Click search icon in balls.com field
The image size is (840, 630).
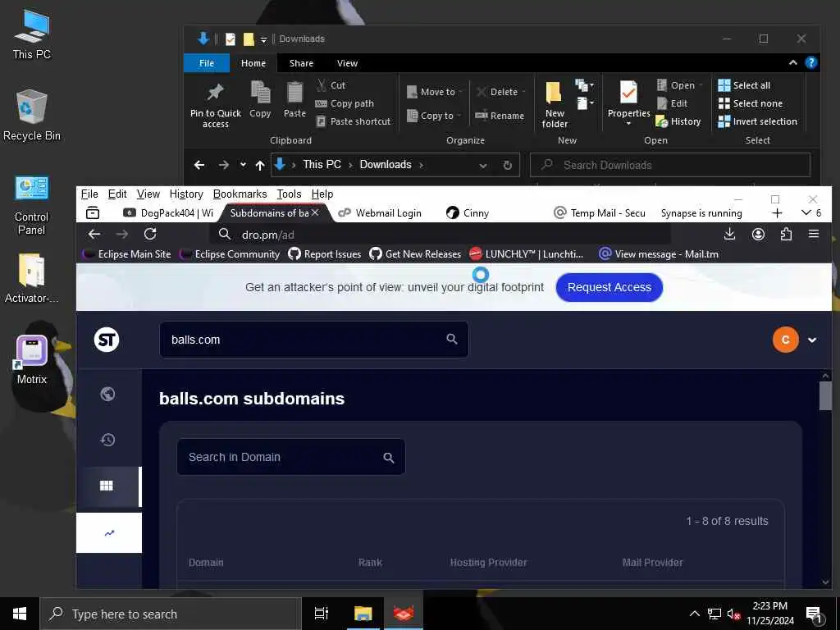[x=452, y=339]
